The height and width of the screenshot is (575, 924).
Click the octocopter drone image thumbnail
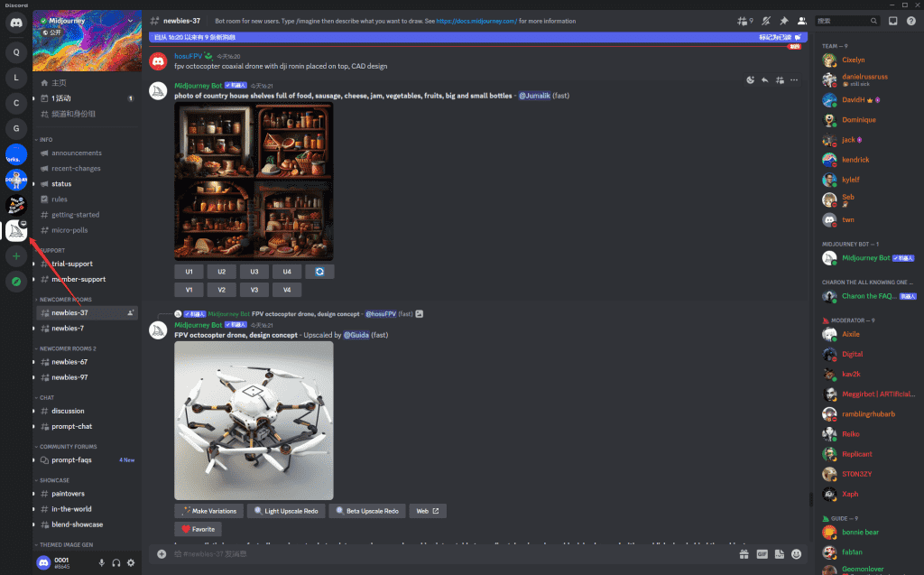(254, 420)
